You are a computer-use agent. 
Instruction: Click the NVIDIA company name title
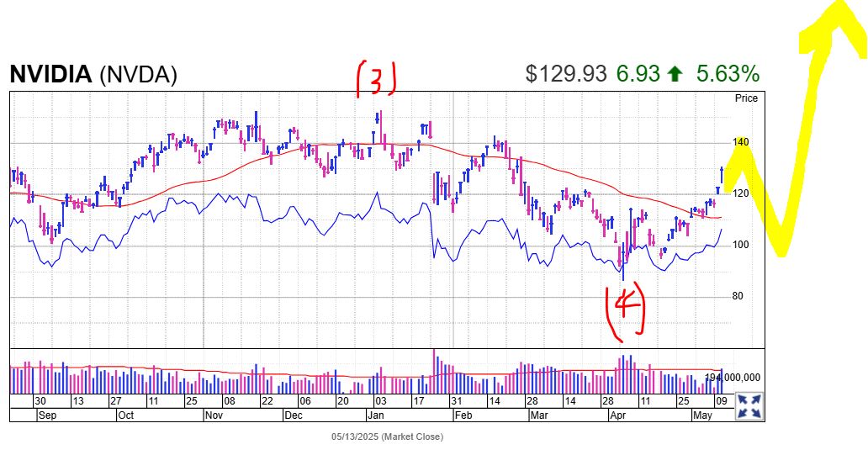click(50, 74)
